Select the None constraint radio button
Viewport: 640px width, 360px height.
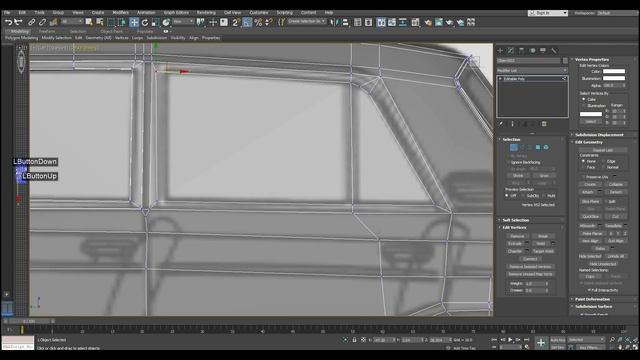coord(583,161)
